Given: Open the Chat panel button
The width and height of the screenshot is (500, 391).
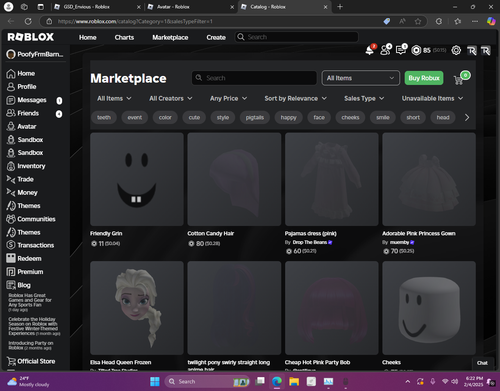Looking at the screenshot, I should click(482, 363).
